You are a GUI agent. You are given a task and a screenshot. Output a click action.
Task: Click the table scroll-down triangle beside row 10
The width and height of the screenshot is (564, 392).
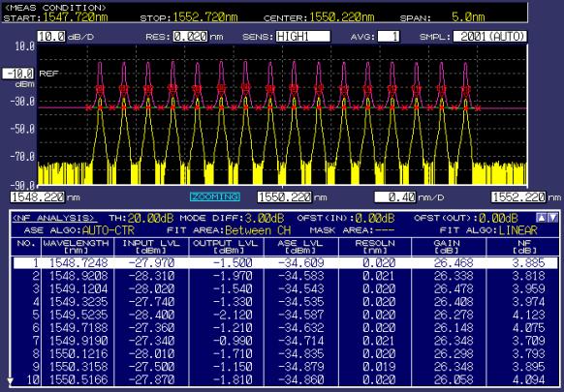pos(11,380)
